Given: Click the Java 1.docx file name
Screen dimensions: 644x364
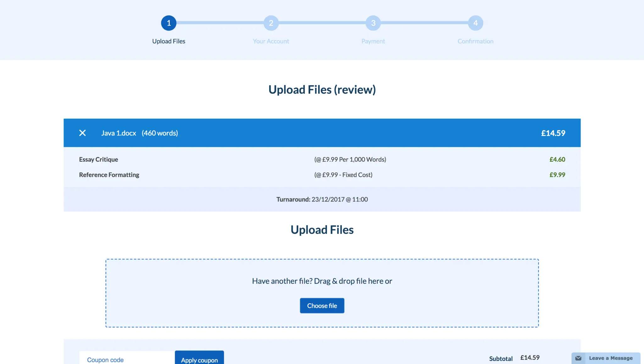Looking at the screenshot, I should (119, 133).
